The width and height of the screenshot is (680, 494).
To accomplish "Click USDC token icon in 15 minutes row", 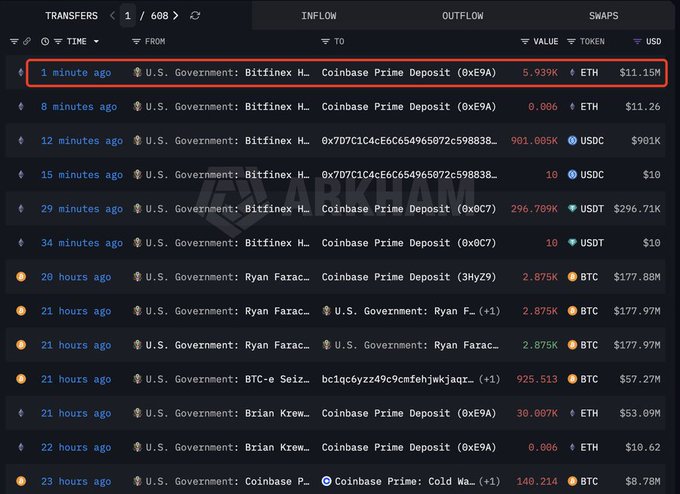I will click(572, 175).
